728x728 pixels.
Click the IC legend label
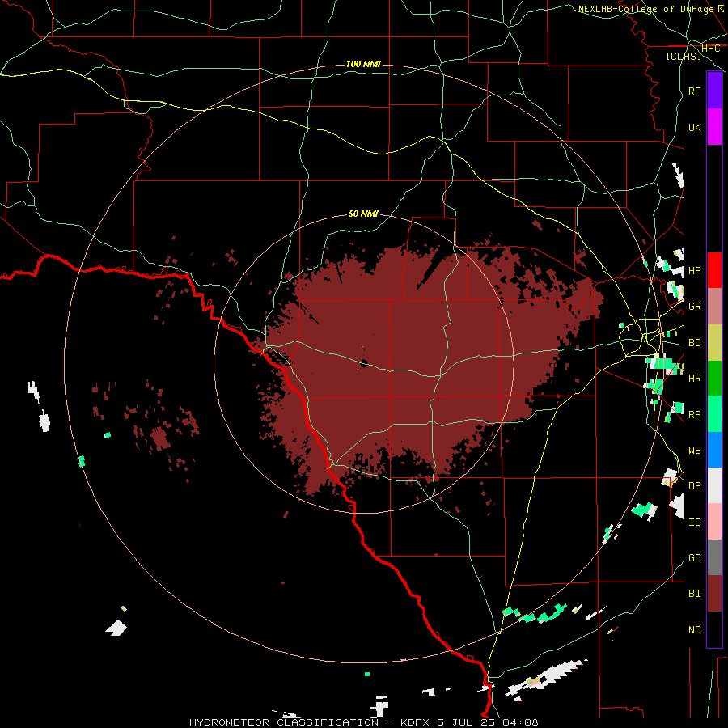click(695, 523)
